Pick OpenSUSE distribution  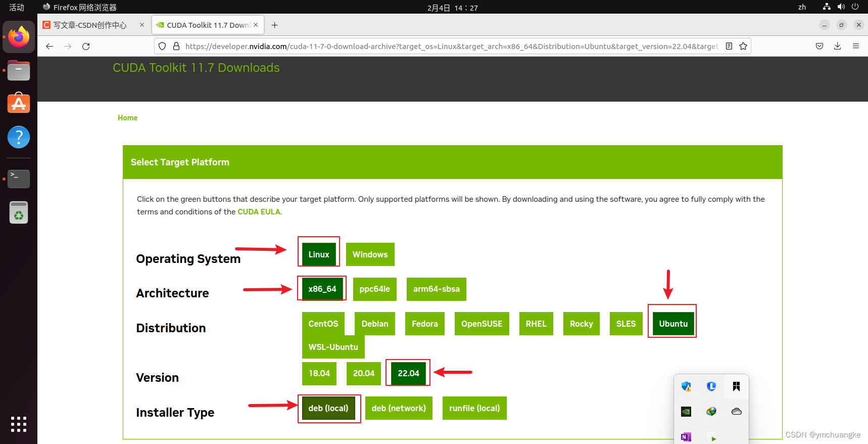(482, 324)
